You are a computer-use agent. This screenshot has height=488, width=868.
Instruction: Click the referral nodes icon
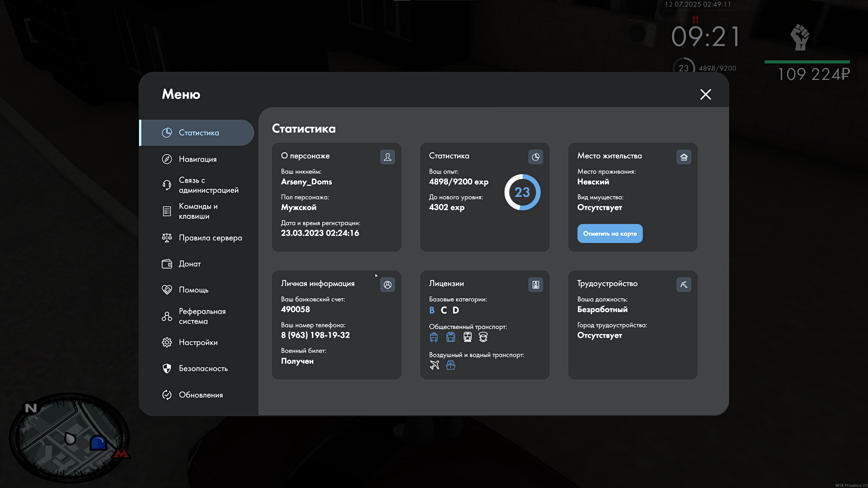pos(167,316)
